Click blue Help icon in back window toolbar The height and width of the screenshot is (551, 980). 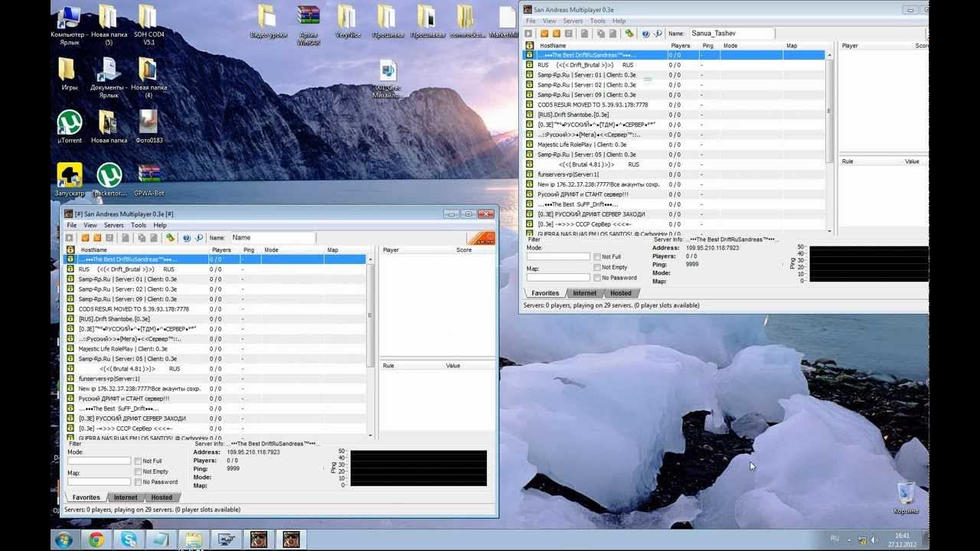pyautogui.click(x=645, y=34)
